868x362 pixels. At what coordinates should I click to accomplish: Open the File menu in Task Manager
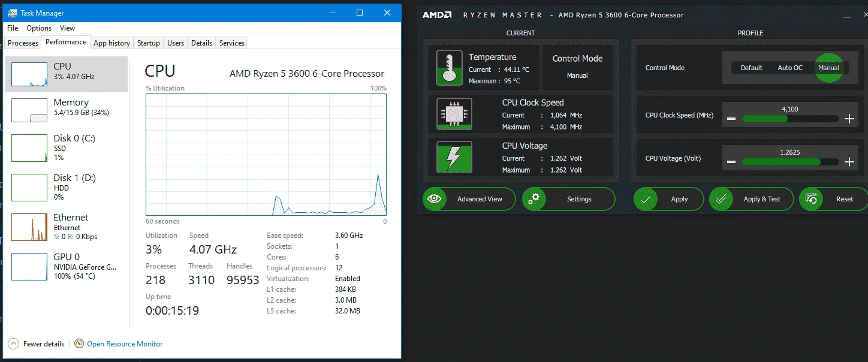pos(13,28)
